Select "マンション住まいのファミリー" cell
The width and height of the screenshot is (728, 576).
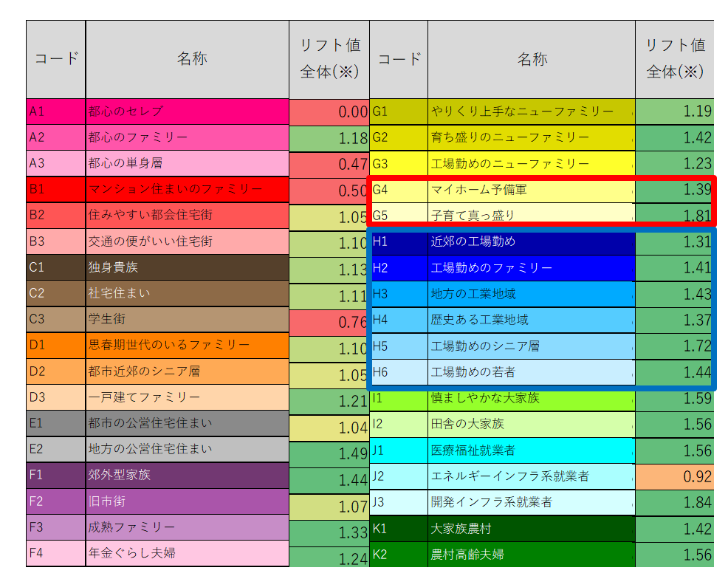[187, 190]
